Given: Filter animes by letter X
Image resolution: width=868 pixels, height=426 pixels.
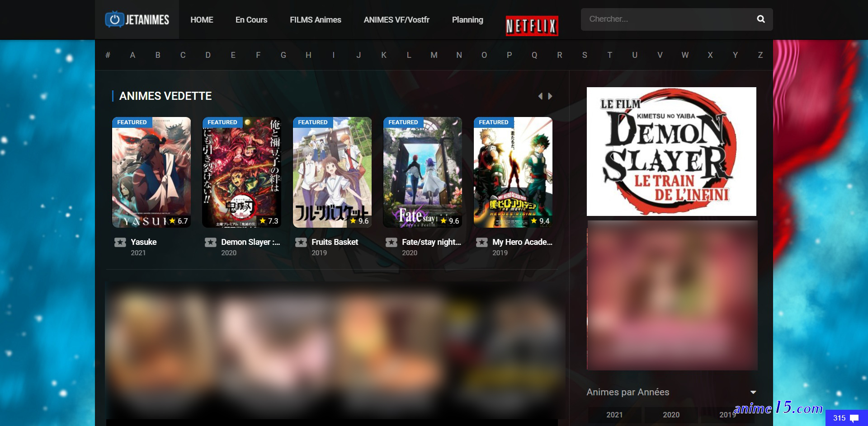Looking at the screenshot, I should pyautogui.click(x=710, y=55).
